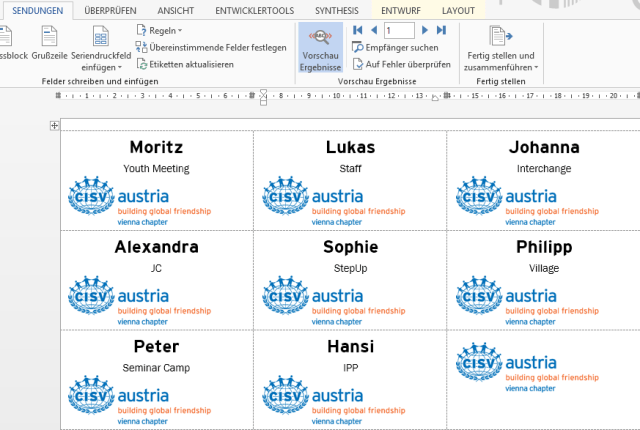This screenshot has height=430, width=640.
Task: Click the name Hansi
Action: pos(351,346)
